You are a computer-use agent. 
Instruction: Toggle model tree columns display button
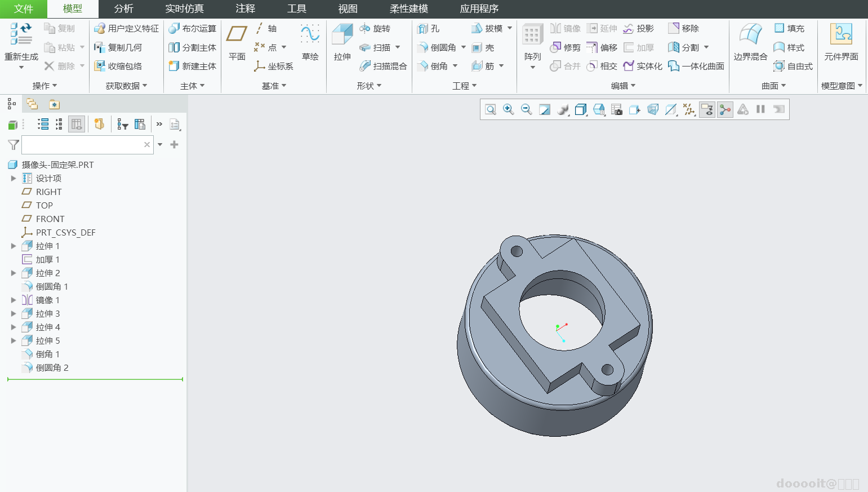tap(76, 125)
